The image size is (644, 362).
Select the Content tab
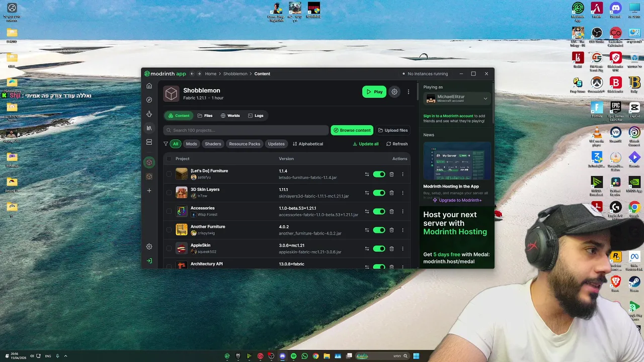tap(179, 116)
